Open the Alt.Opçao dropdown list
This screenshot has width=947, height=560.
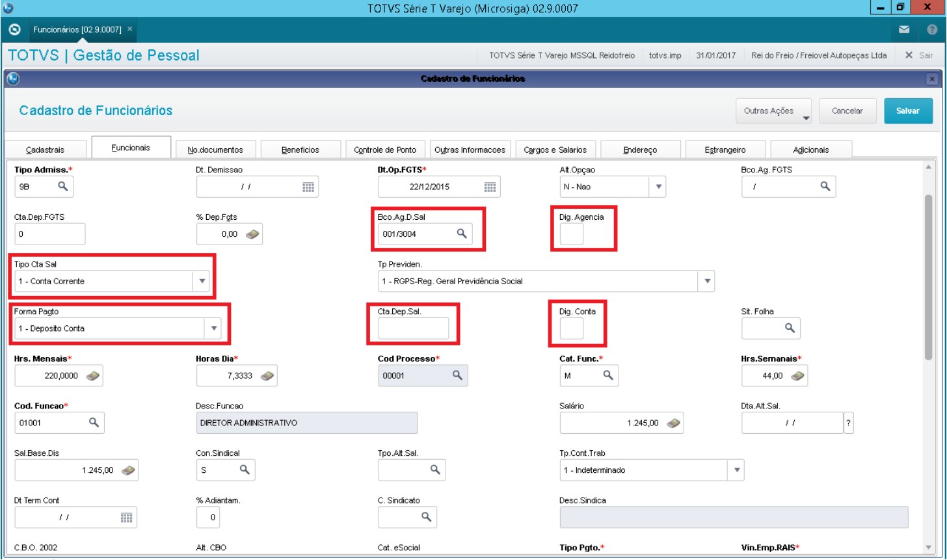click(x=658, y=187)
